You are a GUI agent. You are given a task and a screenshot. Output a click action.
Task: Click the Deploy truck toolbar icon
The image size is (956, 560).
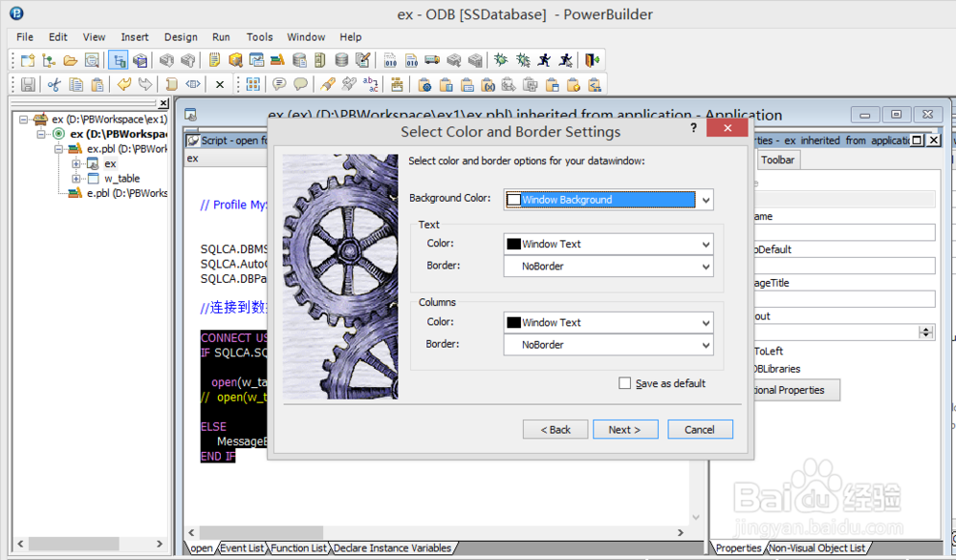[x=432, y=59]
